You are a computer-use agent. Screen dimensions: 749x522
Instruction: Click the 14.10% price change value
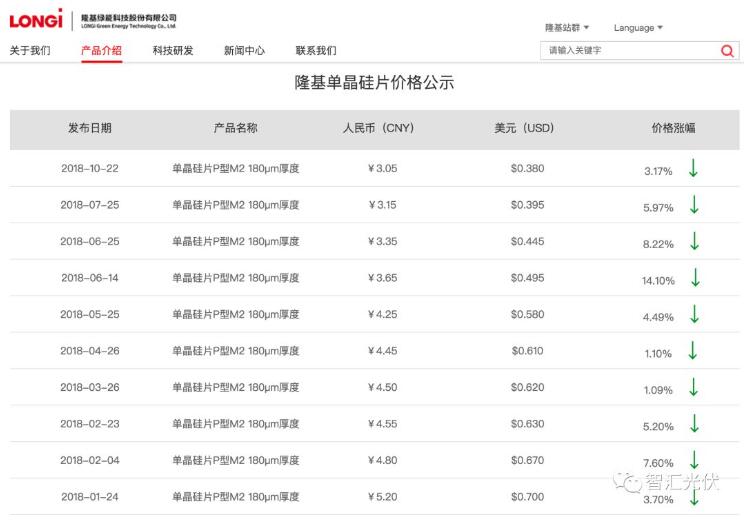click(658, 281)
